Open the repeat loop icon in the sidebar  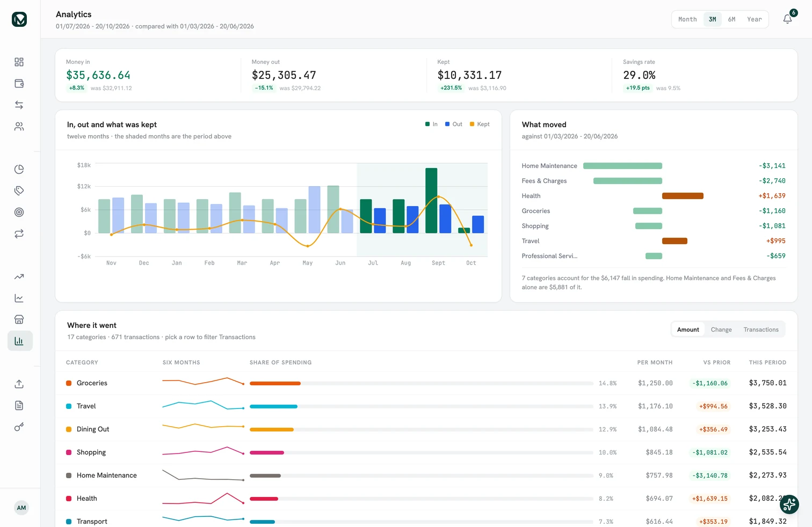(19, 234)
